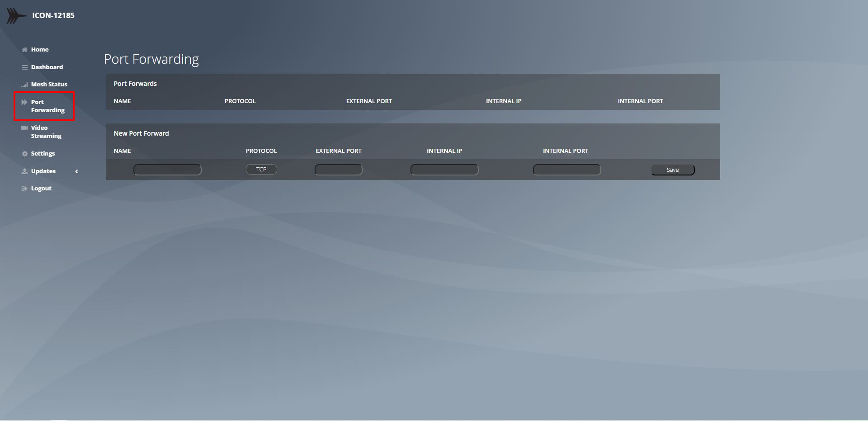The width and height of the screenshot is (868, 421).
Task: Focus the new port forward Name field
Action: [x=167, y=170]
